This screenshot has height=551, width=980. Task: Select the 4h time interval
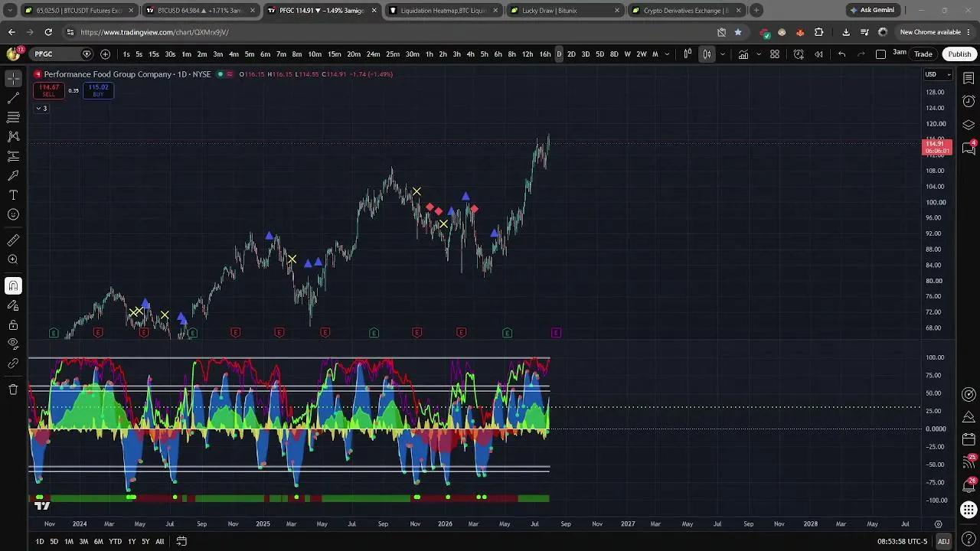[470, 54]
